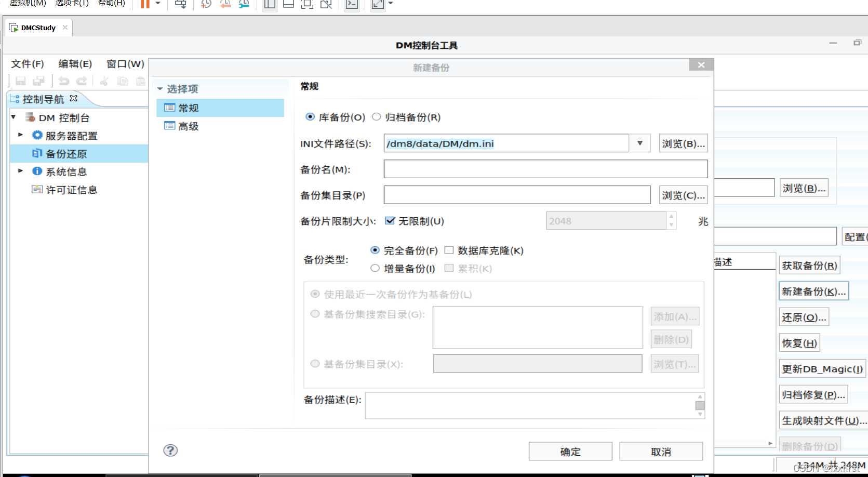The width and height of the screenshot is (868, 477).
Task: Click 还原(O)... in the background window
Action: 804,317
